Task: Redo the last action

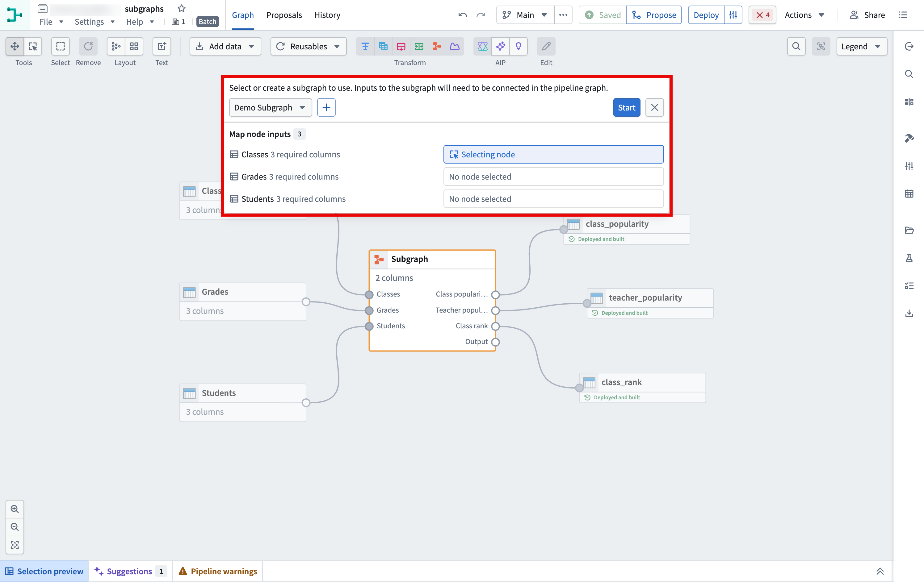Action: pos(481,15)
